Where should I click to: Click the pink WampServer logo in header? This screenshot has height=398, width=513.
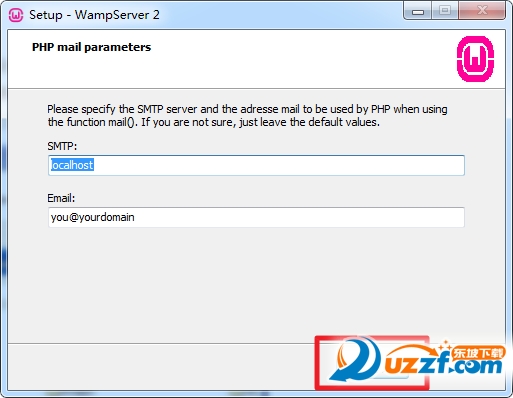click(475, 59)
